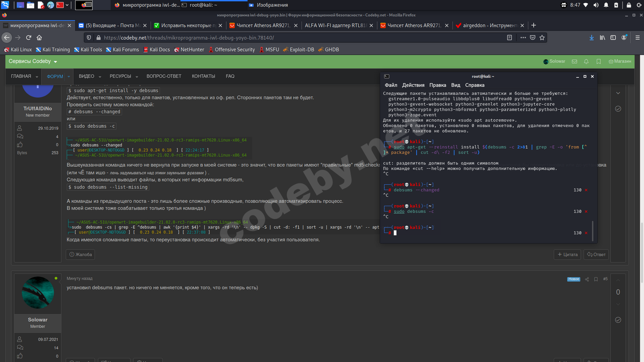This screenshot has width=644, height=362.
Task: Reload the current Firefox page
Action: point(29,37)
